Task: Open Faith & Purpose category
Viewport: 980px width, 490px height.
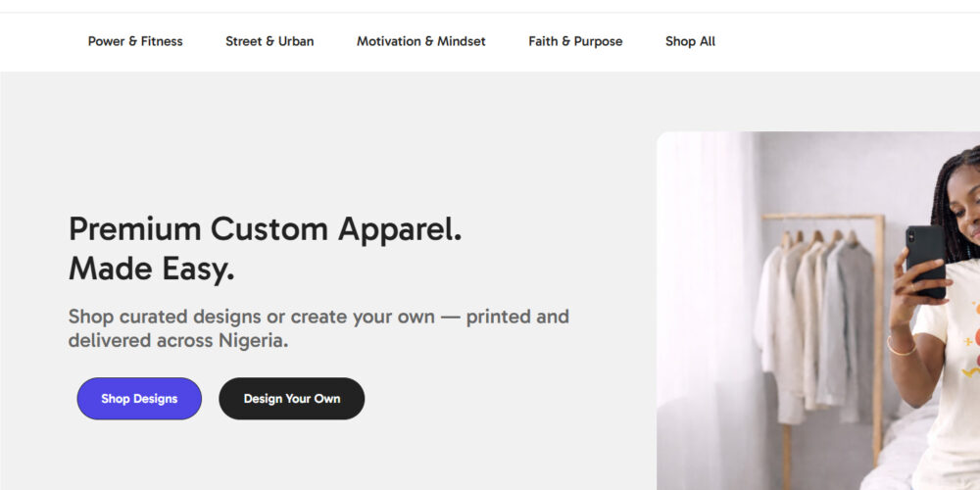Action: coord(575,41)
